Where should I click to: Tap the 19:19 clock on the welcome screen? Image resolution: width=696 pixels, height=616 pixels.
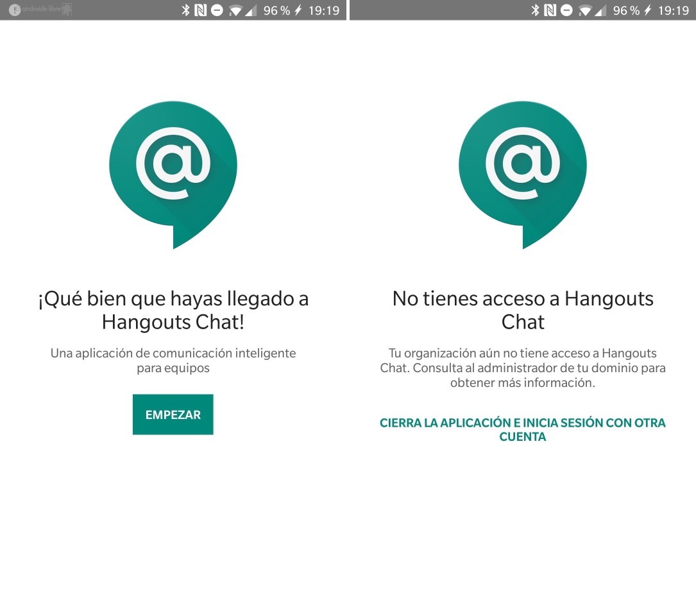click(323, 10)
